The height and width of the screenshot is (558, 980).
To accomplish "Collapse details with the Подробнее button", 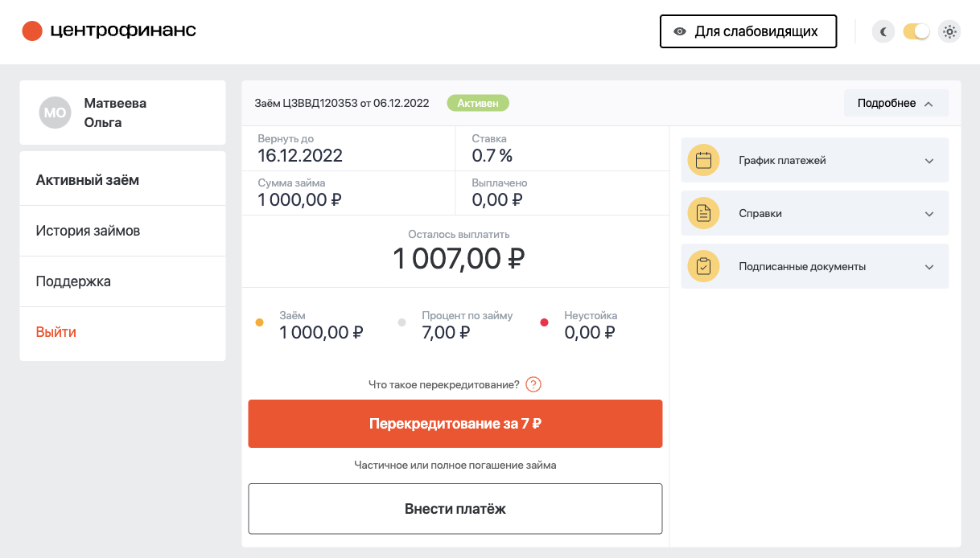I will pyautogui.click(x=896, y=103).
